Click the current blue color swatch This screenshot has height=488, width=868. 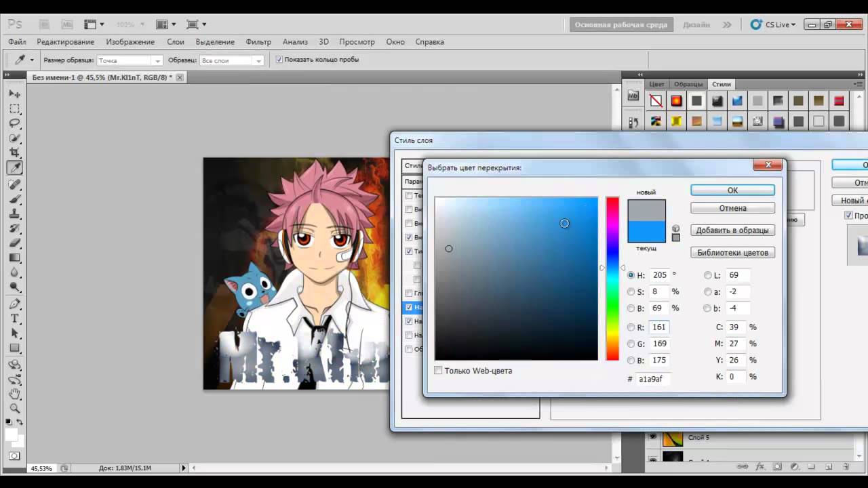(x=646, y=232)
